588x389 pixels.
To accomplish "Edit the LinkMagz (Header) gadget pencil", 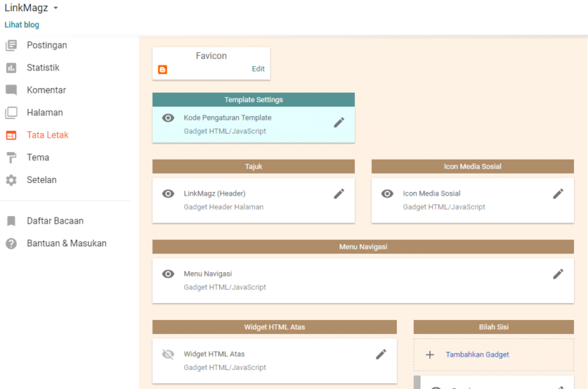I will [x=339, y=193].
